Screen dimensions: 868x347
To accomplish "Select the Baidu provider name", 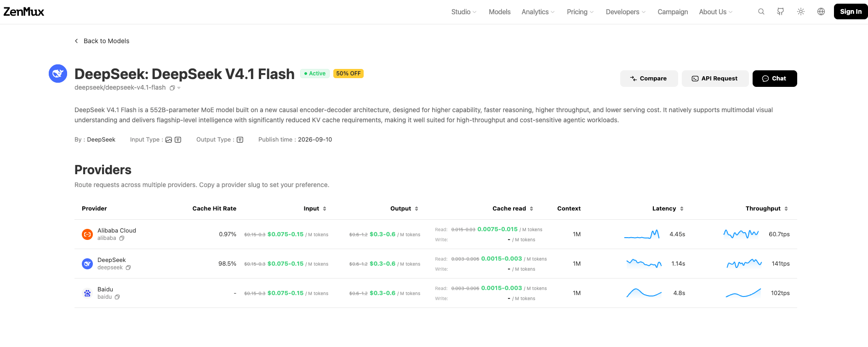I will [105, 290].
